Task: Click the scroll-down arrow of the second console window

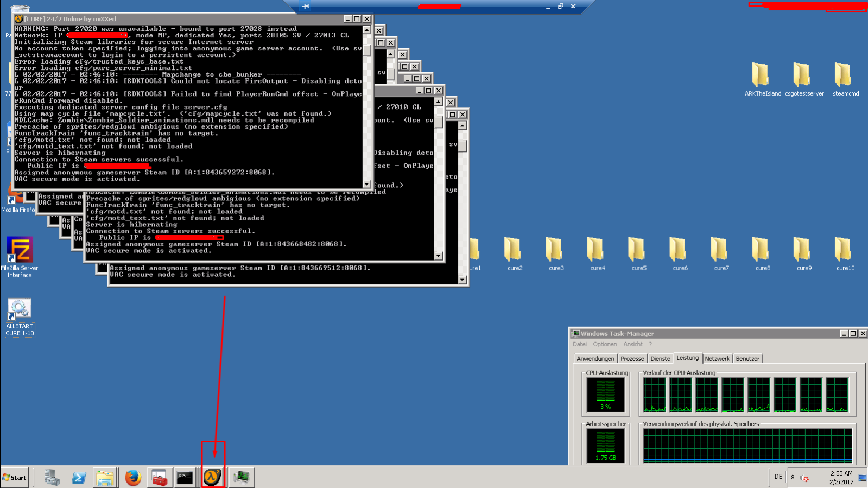Action: pyautogui.click(x=439, y=256)
